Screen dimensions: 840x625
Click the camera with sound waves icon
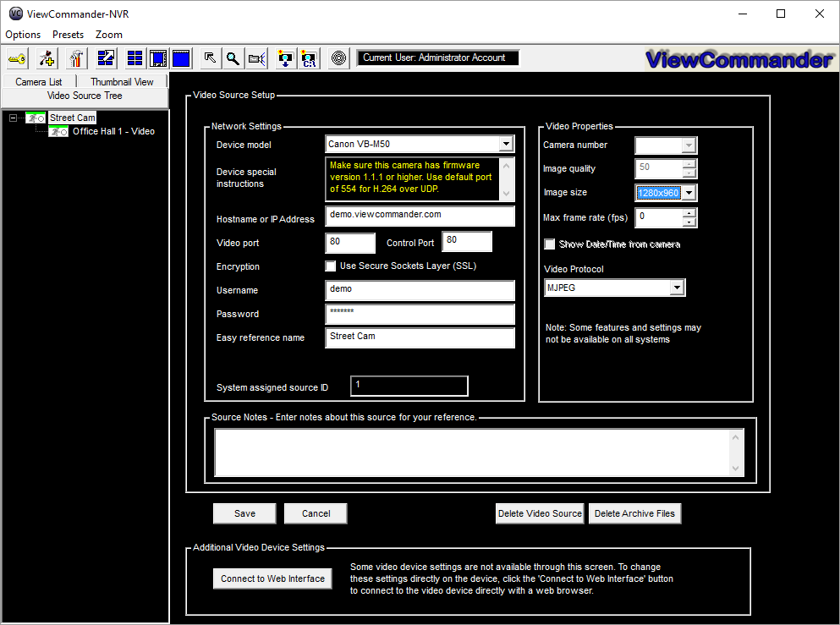(256, 58)
